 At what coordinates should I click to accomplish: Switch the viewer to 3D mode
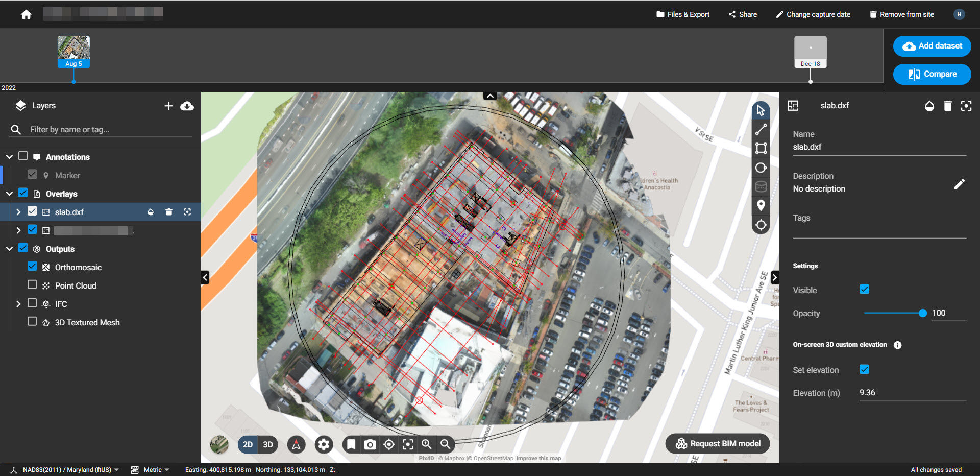(x=267, y=444)
